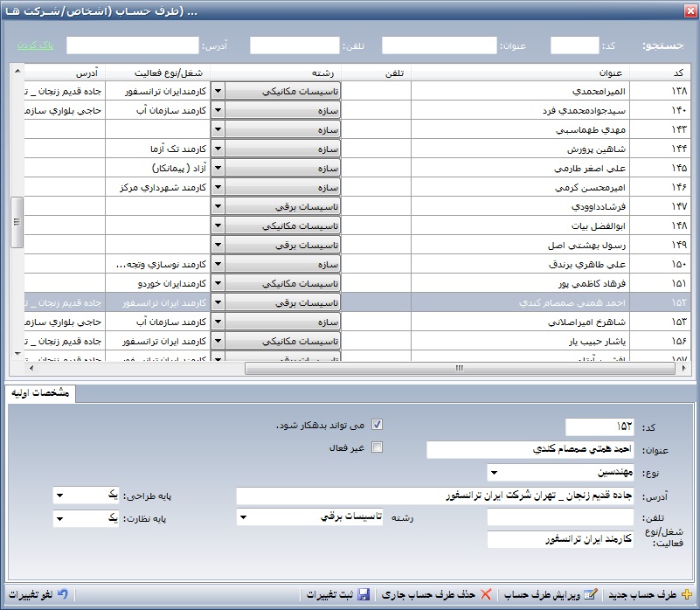This screenshot has height=610, width=700.
Task: Click the cancel changes (لغو تغییرات) undo arrow icon
Action: pos(61,594)
